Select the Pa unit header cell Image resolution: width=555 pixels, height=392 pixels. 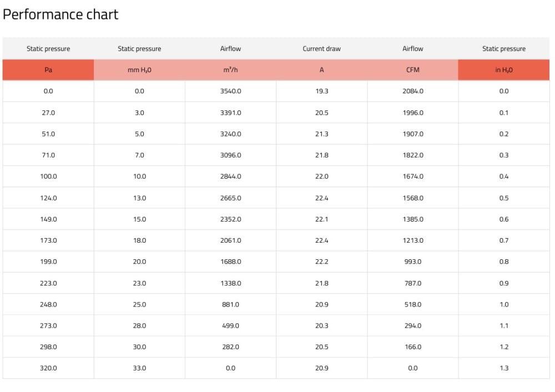coord(48,70)
